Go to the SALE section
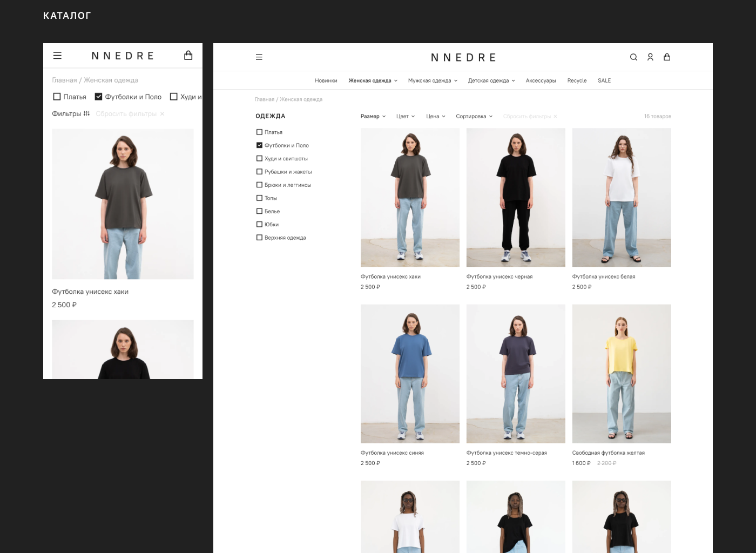The width and height of the screenshot is (756, 553). [604, 81]
